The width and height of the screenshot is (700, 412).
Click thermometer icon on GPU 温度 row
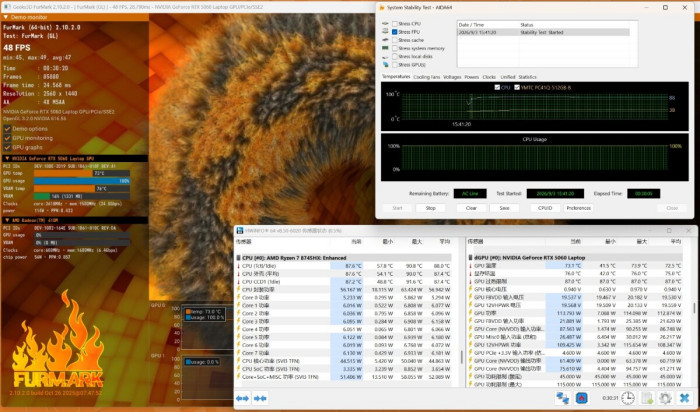(x=471, y=266)
